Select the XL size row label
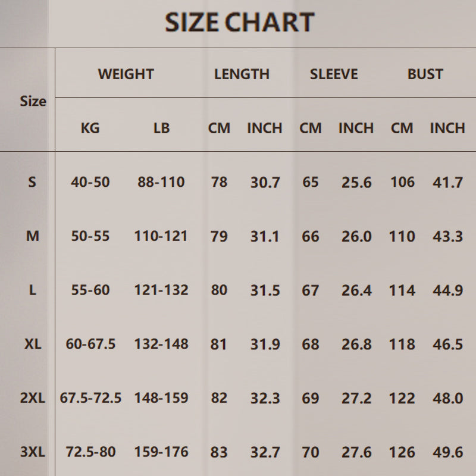The width and height of the screenshot is (476, 476). pos(33,345)
